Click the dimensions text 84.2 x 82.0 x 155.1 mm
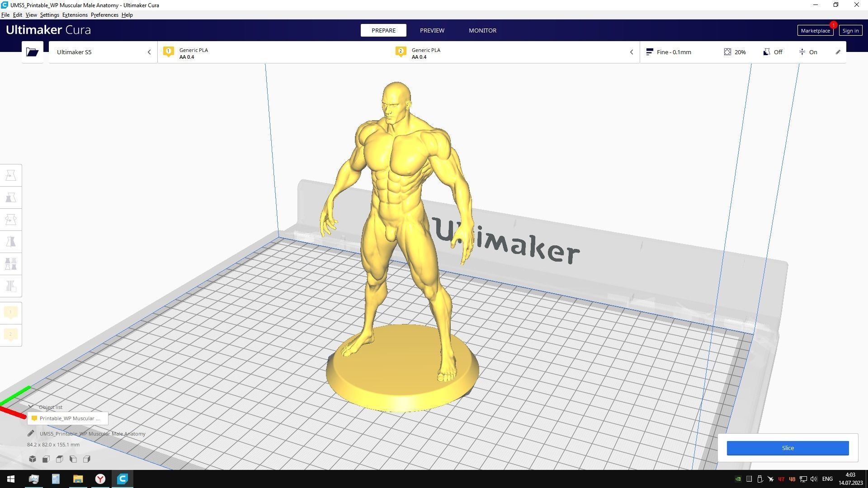Screen dimensions: 868x488 [53, 445]
